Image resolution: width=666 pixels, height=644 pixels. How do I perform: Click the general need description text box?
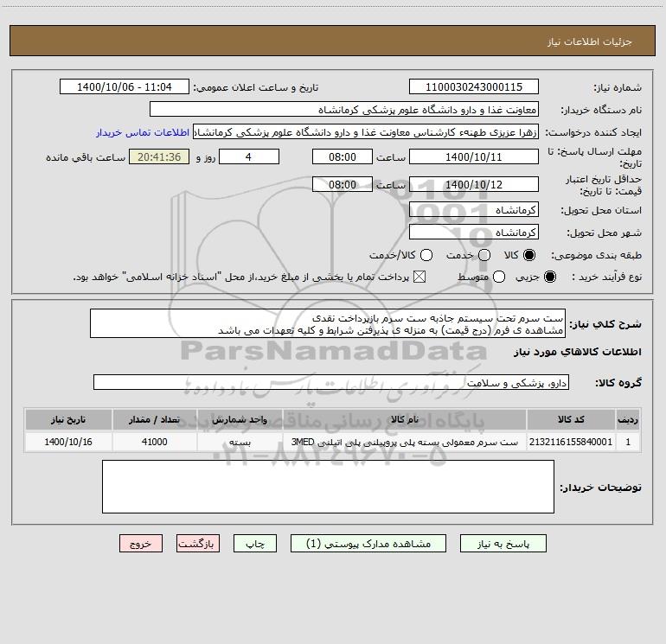coord(328,323)
